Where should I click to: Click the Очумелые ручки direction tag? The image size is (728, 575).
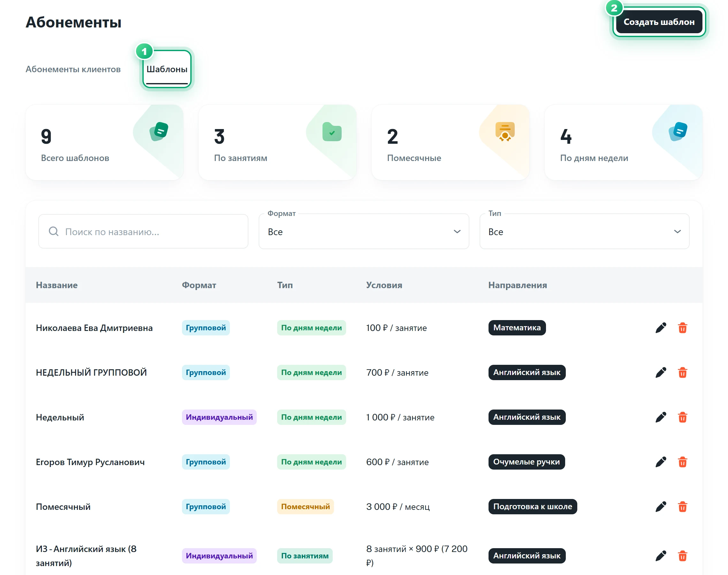tap(527, 462)
